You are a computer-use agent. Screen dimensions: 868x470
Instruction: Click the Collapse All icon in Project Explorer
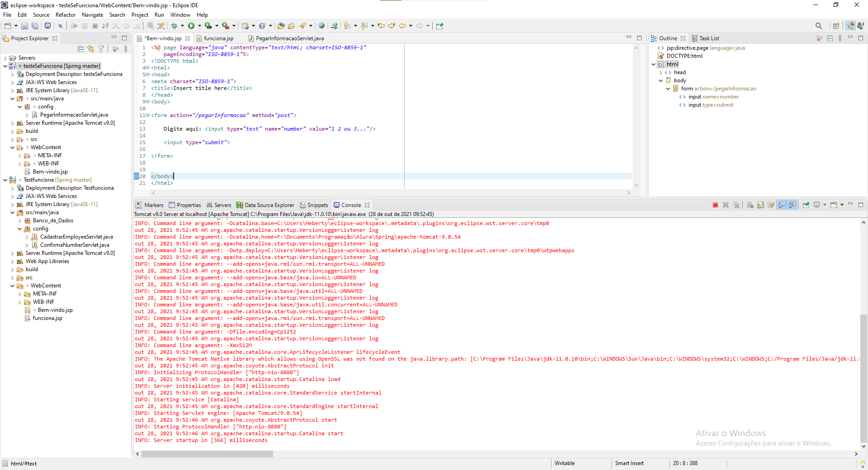click(x=80, y=49)
